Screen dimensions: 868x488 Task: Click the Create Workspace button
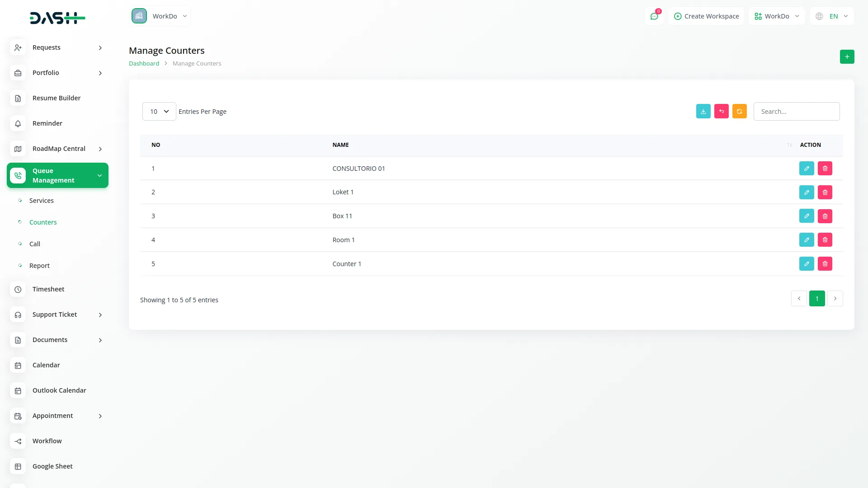706,16
